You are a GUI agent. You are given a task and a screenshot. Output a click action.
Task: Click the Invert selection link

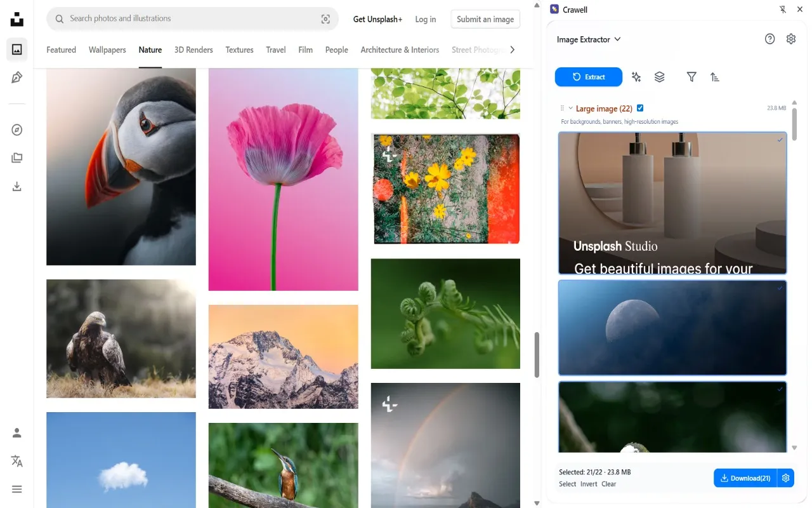click(x=589, y=484)
